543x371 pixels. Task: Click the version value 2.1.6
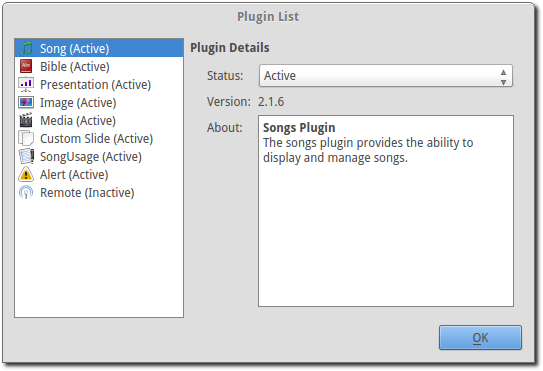click(x=271, y=101)
